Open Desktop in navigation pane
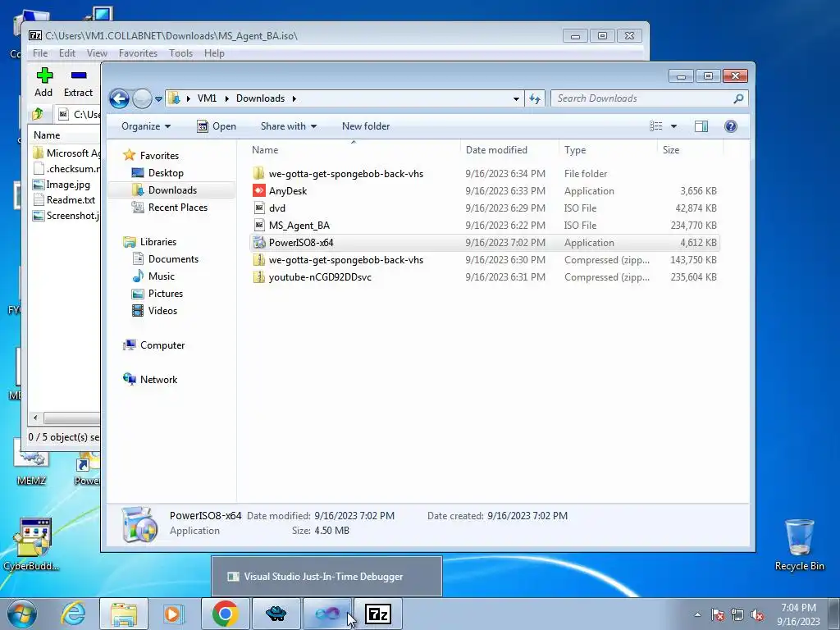840x630 pixels. (x=166, y=173)
